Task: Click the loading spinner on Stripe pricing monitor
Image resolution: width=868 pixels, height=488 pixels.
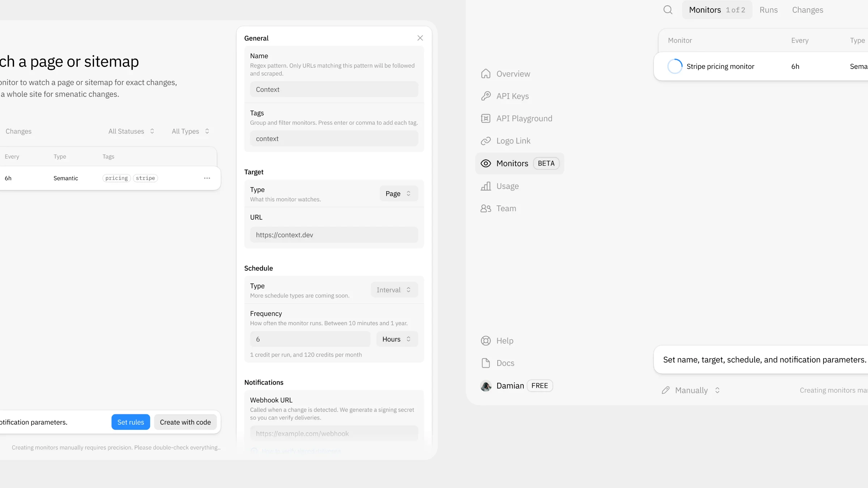Action: point(675,67)
